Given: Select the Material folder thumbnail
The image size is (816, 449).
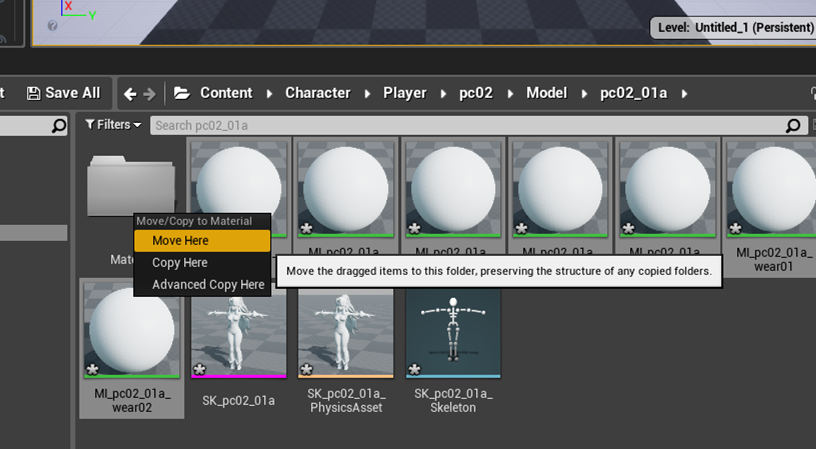Looking at the screenshot, I should click(130, 186).
